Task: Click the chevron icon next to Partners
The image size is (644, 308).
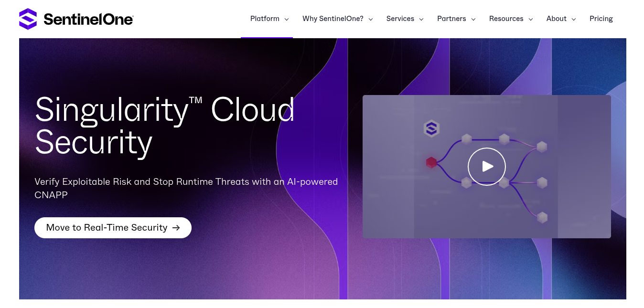Action: tap(473, 20)
